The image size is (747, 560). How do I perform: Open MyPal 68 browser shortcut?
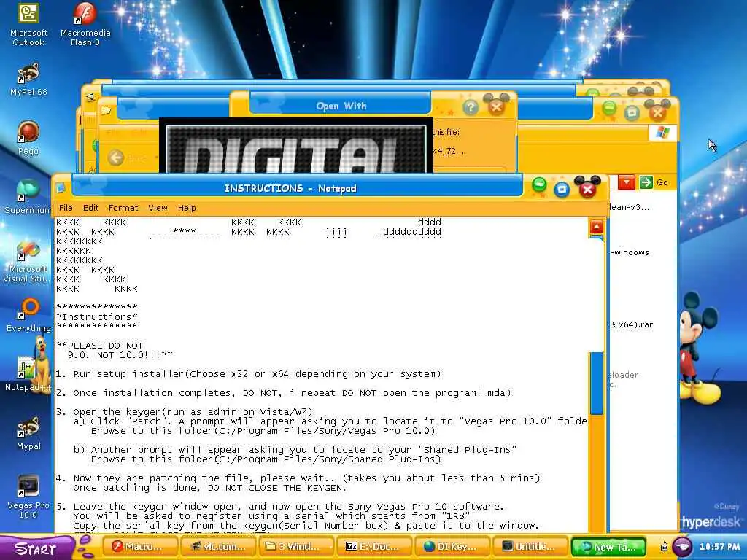[28, 79]
